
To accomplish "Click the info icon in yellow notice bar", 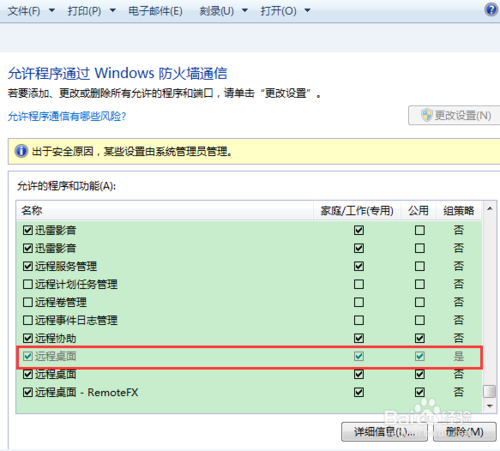I will [x=21, y=151].
